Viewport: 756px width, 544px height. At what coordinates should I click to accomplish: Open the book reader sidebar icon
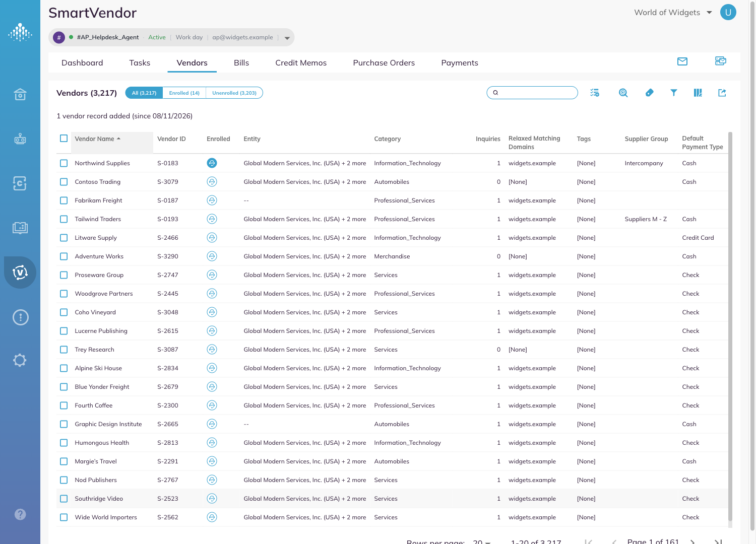tap(20, 228)
